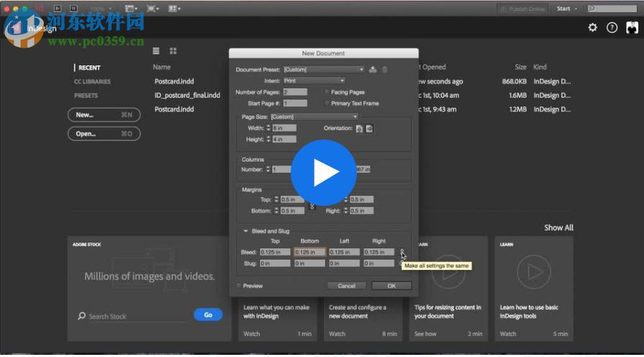
Task: Adjust the Bottom margin stepper
Action: click(276, 210)
